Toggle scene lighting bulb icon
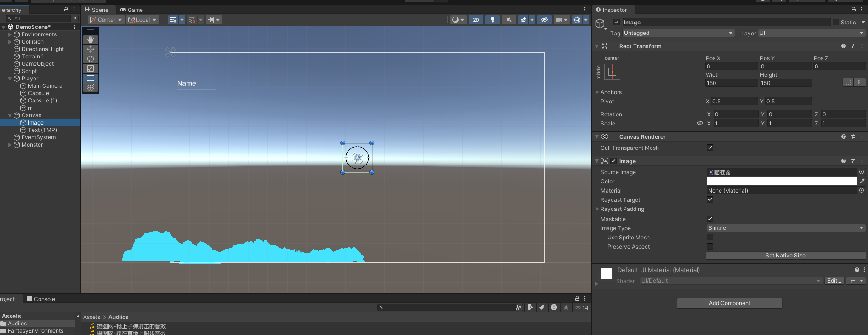 pos(493,20)
